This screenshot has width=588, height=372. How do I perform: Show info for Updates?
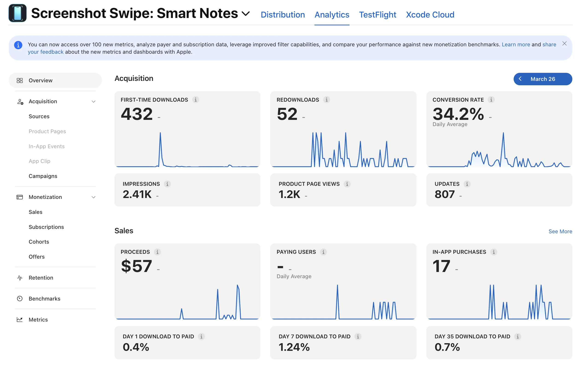pos(467,184)
